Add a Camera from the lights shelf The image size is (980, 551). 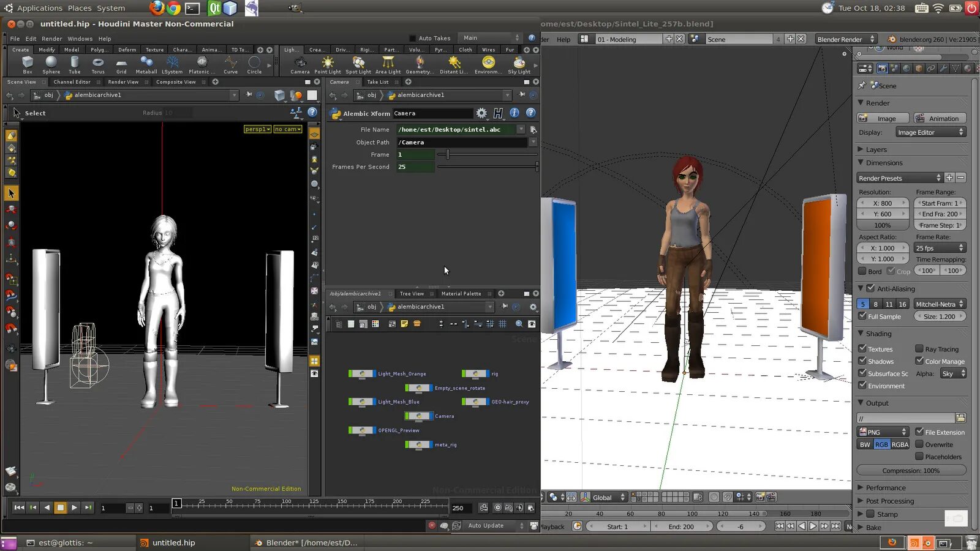pos(300,65)
